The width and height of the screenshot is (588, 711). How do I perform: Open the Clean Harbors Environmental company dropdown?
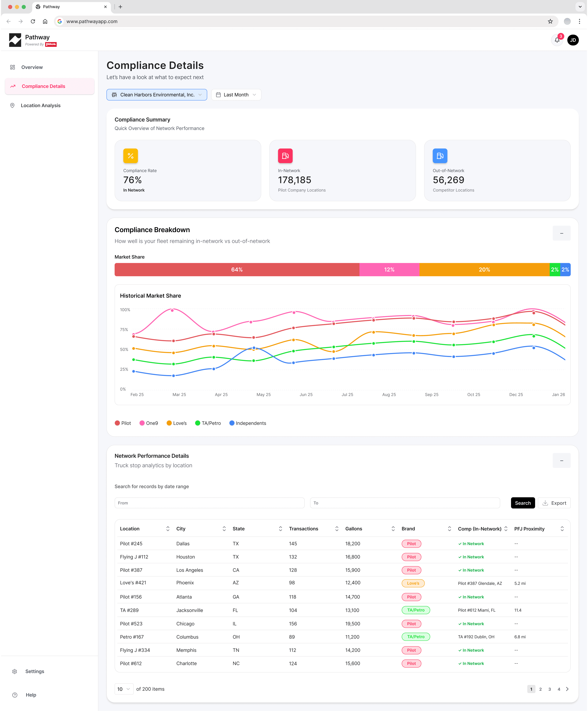[157, 95]
